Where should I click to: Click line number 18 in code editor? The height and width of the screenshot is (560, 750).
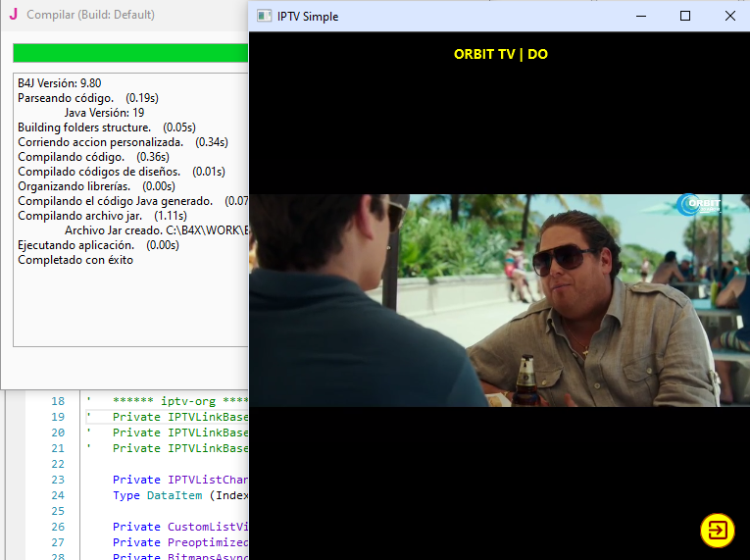click(58, 401)
